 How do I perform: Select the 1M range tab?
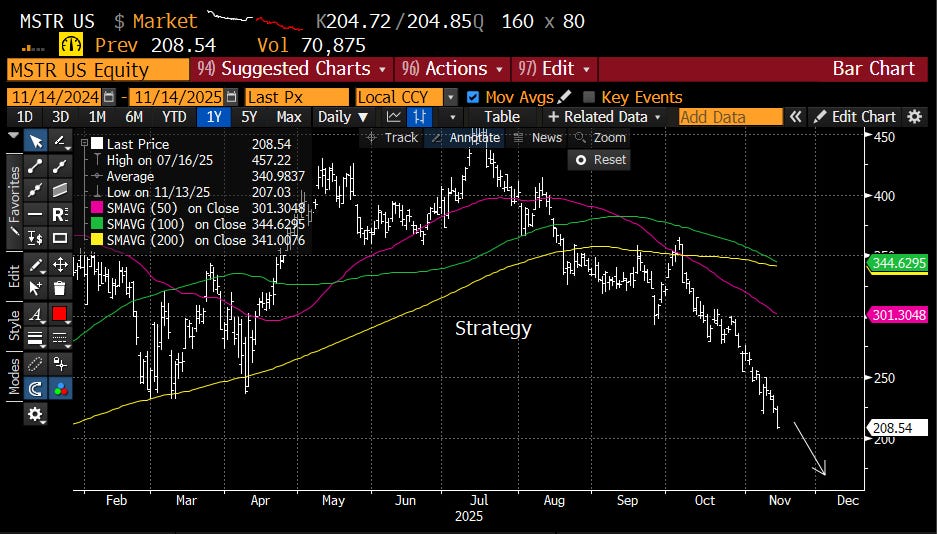97,116
